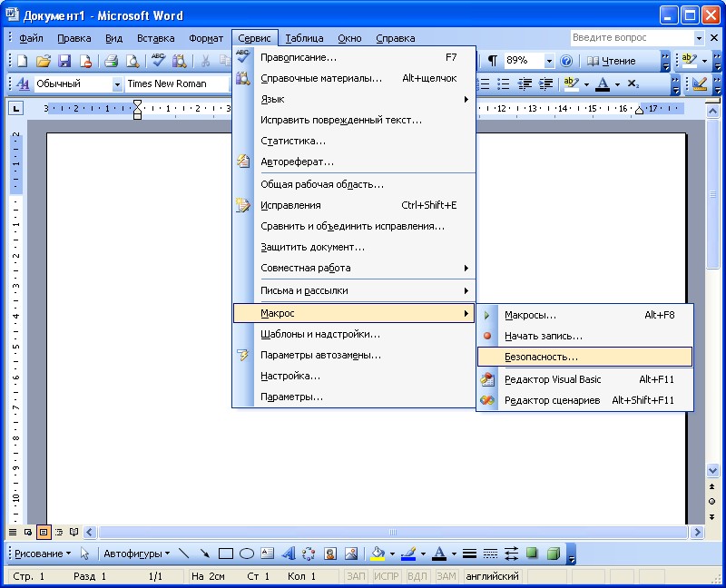The image size is (726, 588).
Task: Insert a picture from file
Action: pyautogui.click(x=351, y=554)
